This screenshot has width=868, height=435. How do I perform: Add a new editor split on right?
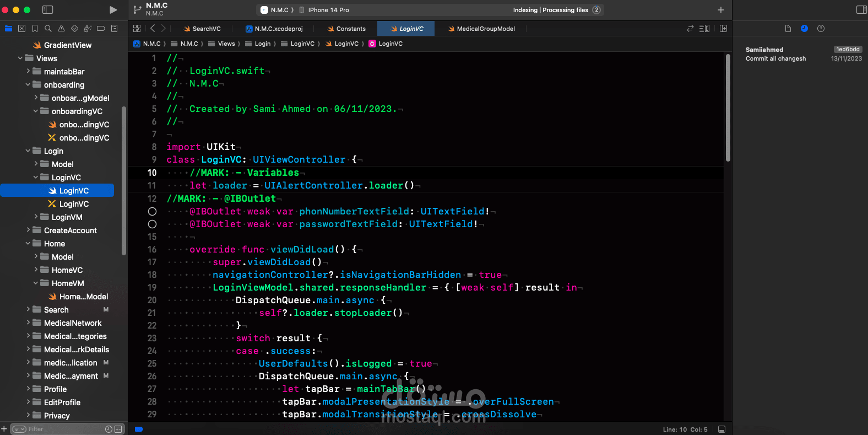[723, 28]
